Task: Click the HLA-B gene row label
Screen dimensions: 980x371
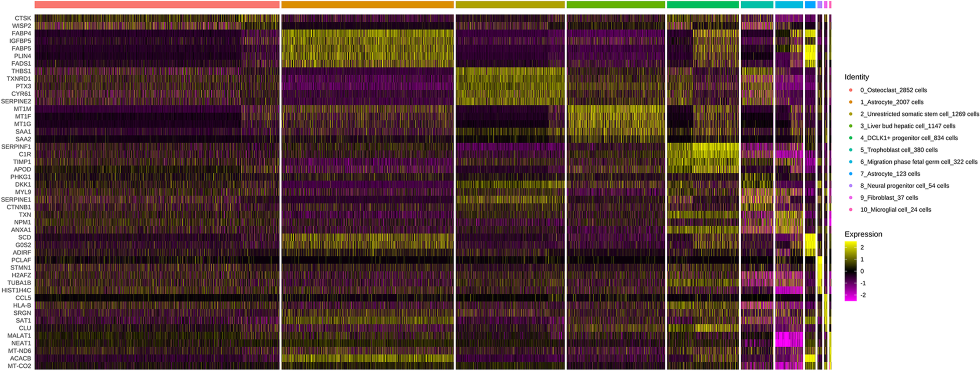Action: tap(22, 305)
